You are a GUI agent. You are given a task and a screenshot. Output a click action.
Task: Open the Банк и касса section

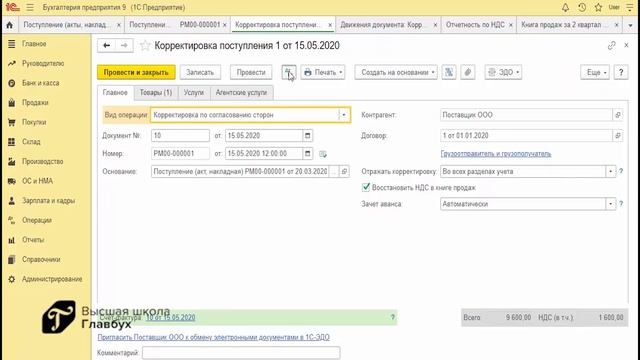click(40, 83)
